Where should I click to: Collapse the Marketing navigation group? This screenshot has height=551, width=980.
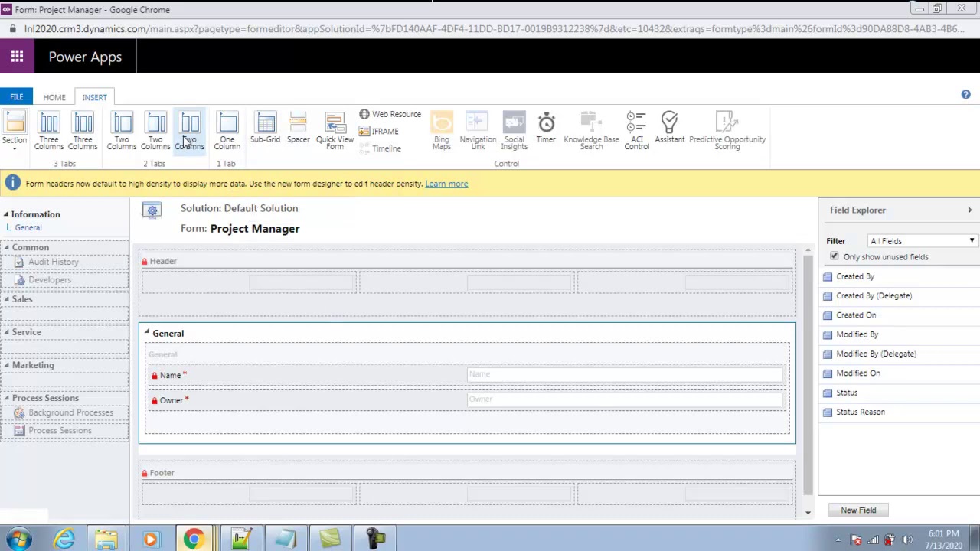click(x=6, y=365)
